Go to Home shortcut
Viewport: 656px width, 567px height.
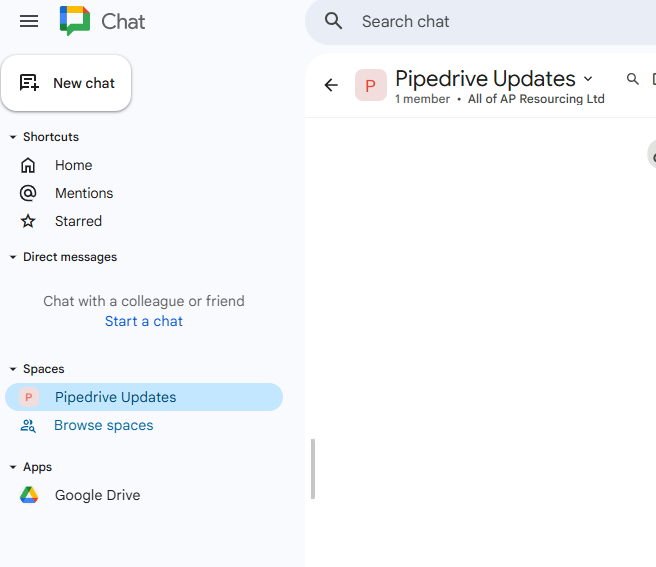coord(73,165)
